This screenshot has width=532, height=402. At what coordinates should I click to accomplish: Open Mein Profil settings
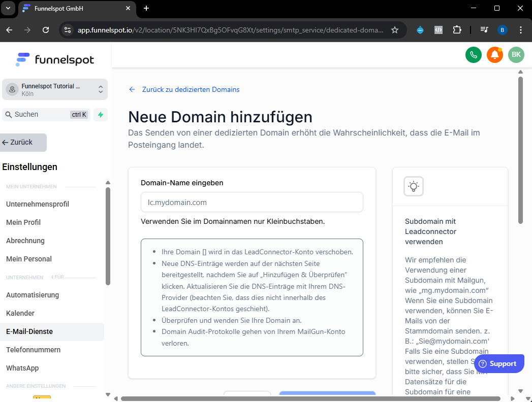tap(23, 222)
